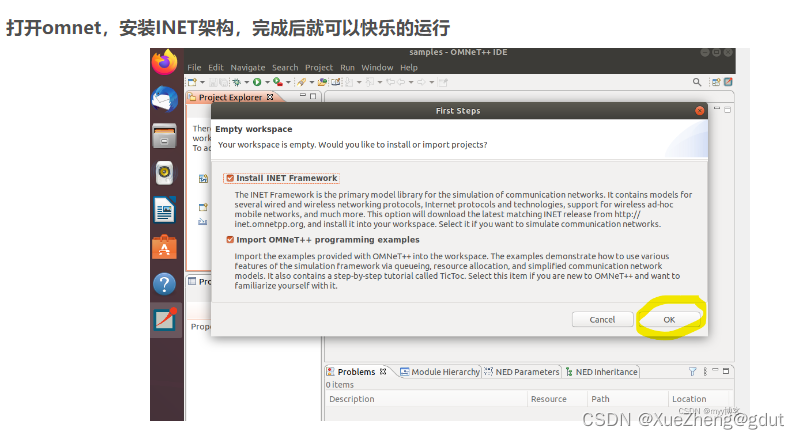Open the Window menu
799x439 pixels.
[x=377, y=67]
